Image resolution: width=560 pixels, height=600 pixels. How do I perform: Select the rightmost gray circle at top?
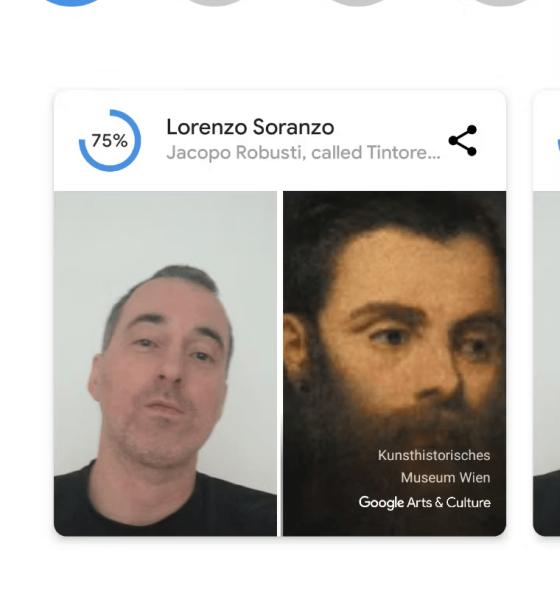coord(501,3)
